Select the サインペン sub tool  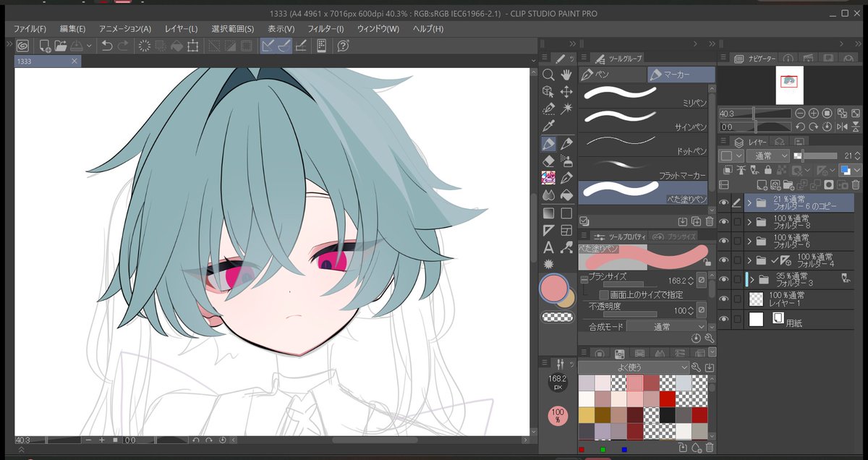point(643,119)
